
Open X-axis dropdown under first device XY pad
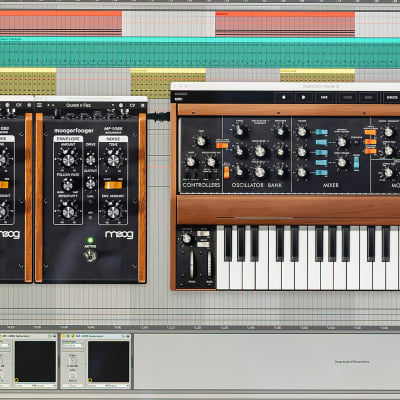click(25, 386)
